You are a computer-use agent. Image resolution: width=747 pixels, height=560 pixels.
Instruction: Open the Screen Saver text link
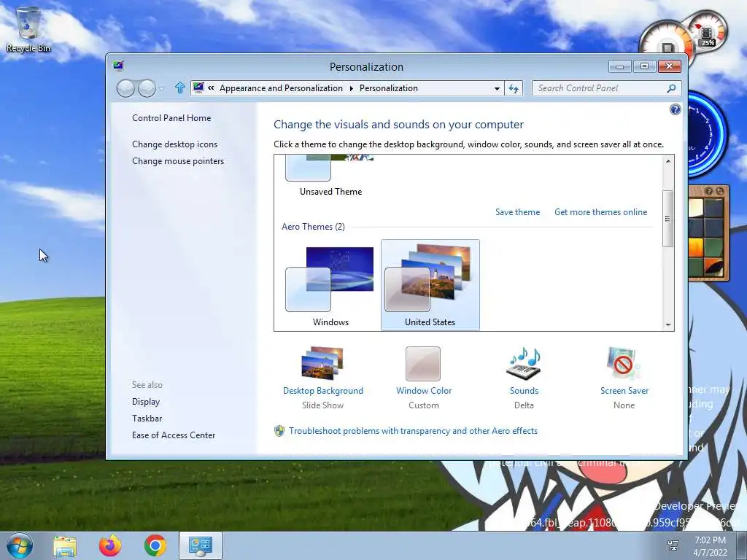coord(624,391)
